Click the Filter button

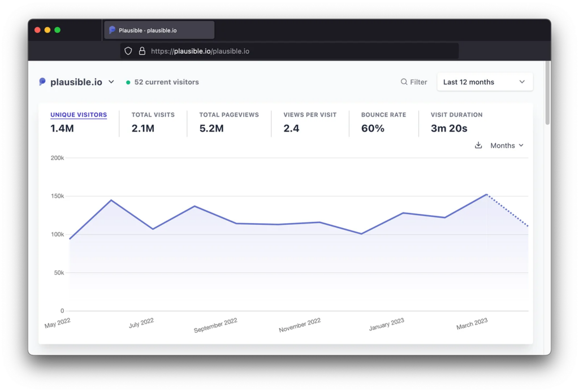click(x=414, y=82)
